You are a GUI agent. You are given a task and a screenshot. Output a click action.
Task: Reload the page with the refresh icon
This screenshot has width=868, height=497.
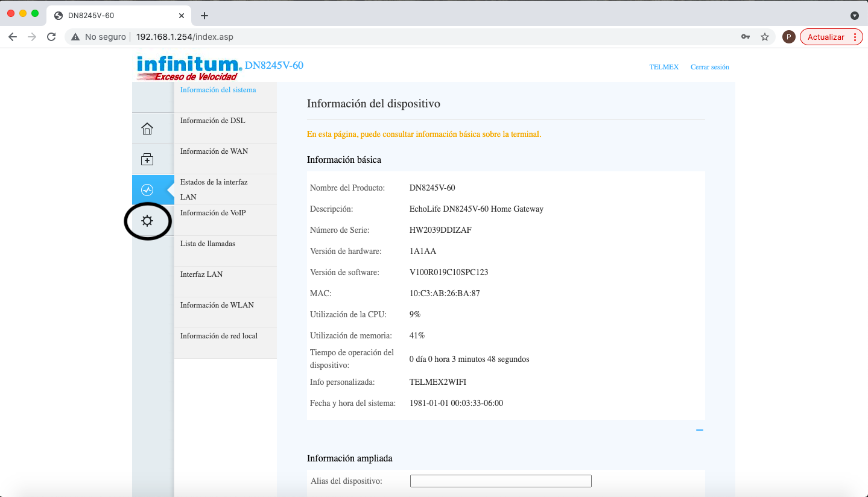pos(51,37)
